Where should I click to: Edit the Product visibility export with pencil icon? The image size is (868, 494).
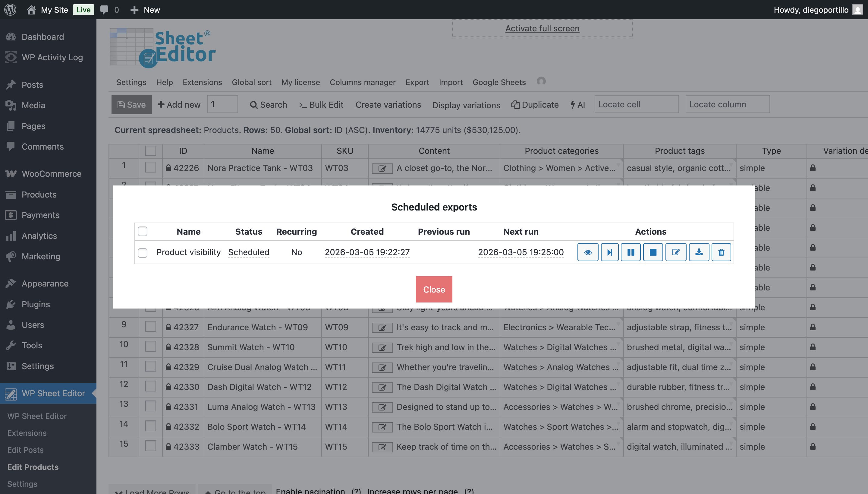coord(675,252)
